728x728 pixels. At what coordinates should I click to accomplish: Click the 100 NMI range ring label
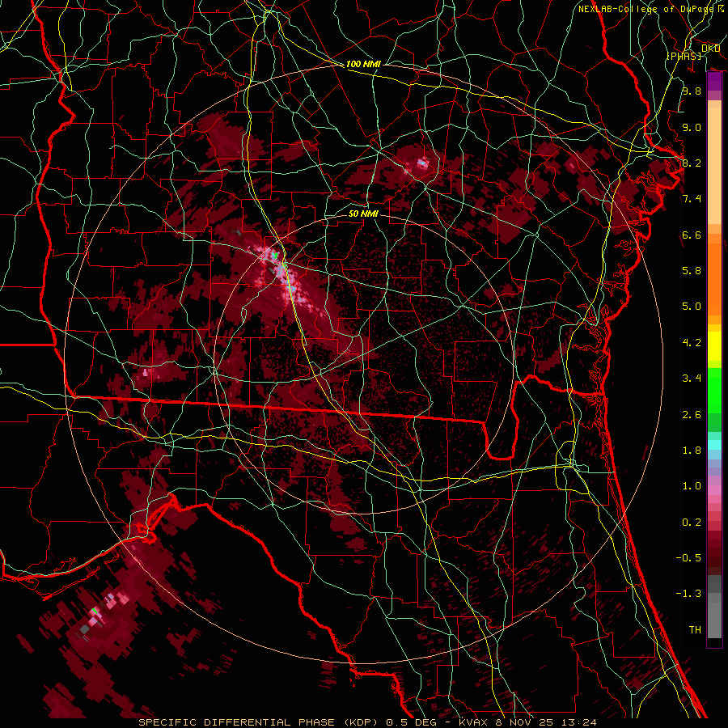point(363,64)
